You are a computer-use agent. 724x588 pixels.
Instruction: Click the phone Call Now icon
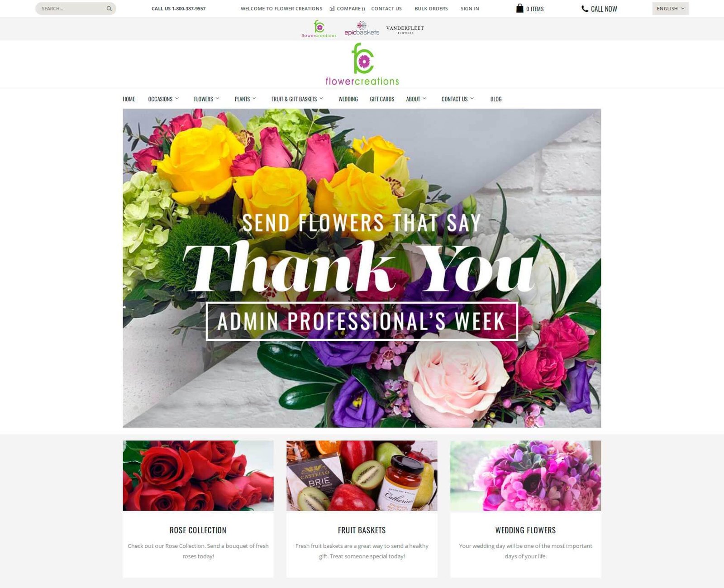click(585, 9)
